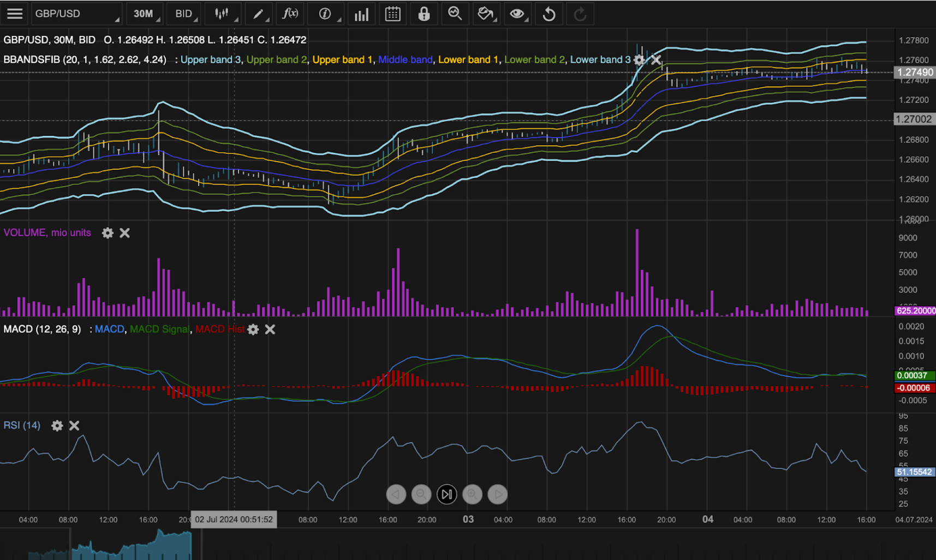This screenshot has height=560, width=936.
Task: Click the bar chart volume icon
Action: coord(361,14)
